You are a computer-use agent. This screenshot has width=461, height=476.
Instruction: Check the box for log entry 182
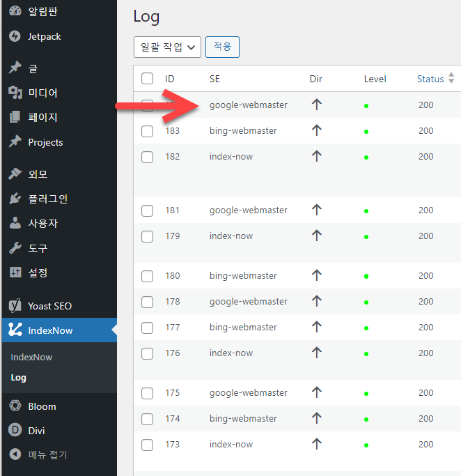pos(147,158)
